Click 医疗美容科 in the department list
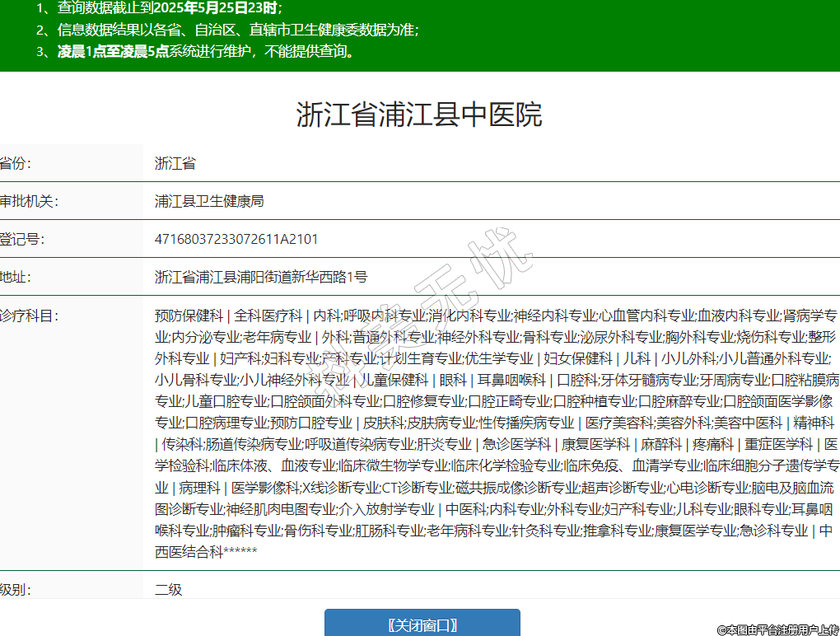840x636 pixels. click(x=618, y=423)
